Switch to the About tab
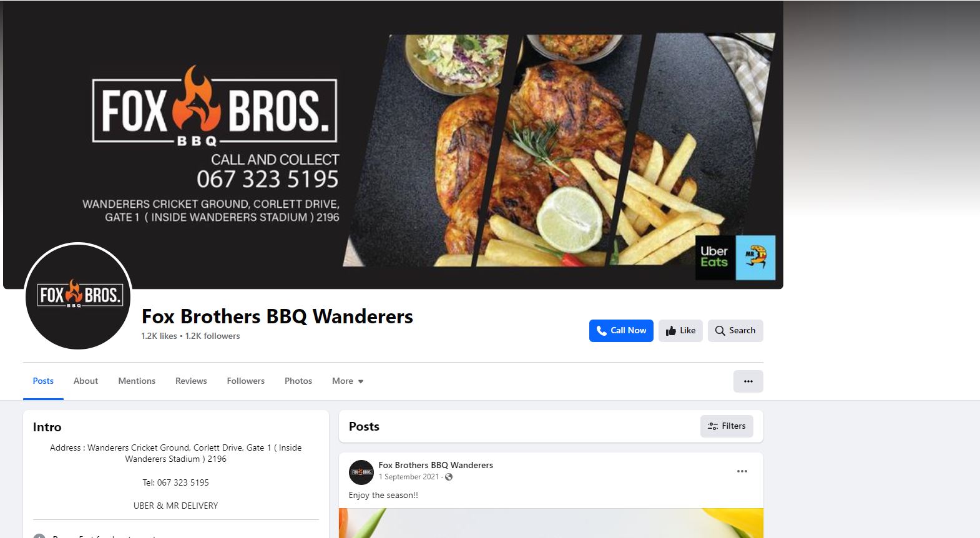Image resolution: width=980 pixels, height=538 pixels. tap(86, 381)
